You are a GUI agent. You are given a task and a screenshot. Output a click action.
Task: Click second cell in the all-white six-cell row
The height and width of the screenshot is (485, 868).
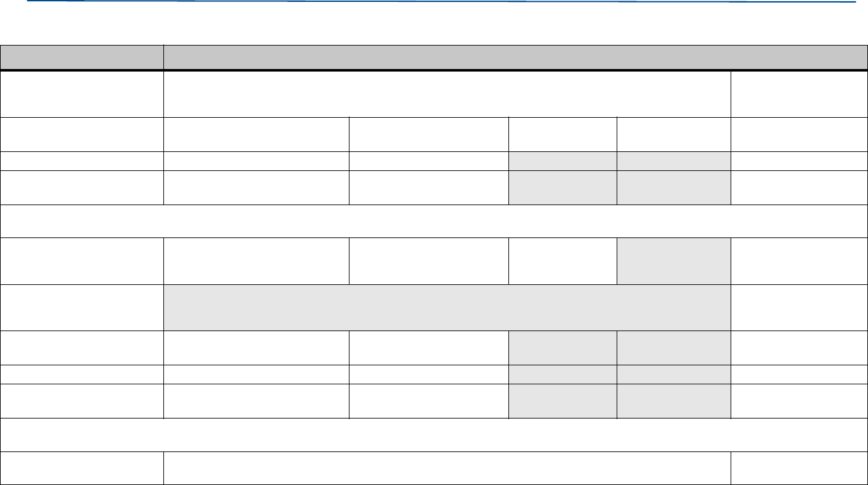pos(256,134)
